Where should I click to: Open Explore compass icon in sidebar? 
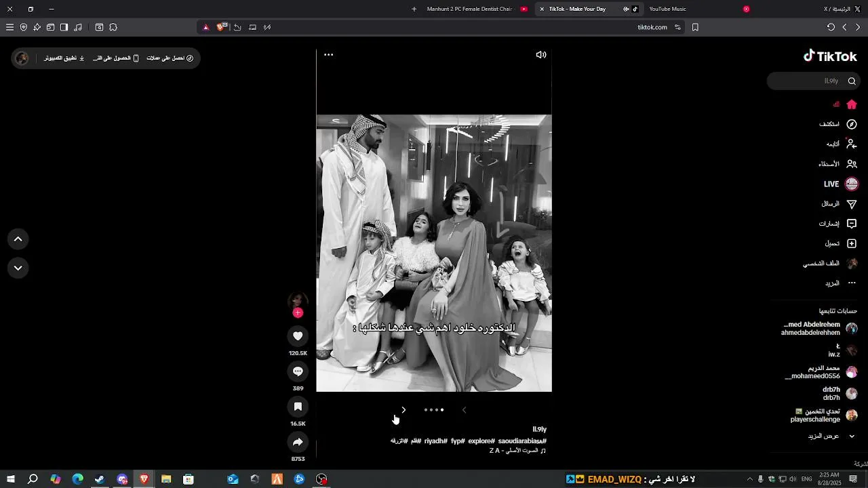point(852,124)
